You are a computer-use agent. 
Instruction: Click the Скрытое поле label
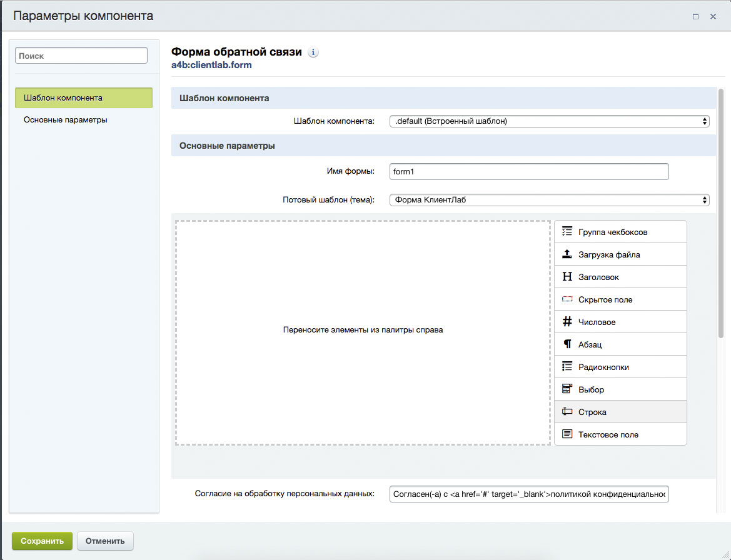[x=605, y=299]
